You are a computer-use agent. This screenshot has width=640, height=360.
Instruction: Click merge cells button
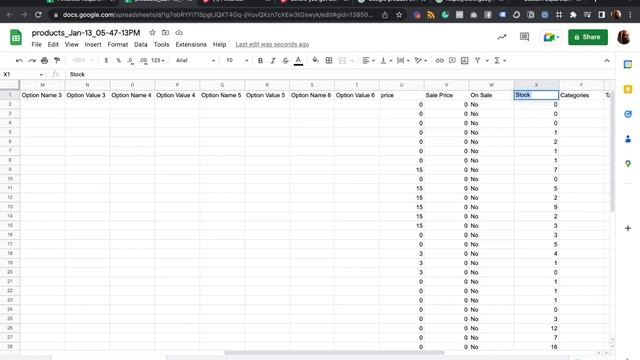[342, 60]
